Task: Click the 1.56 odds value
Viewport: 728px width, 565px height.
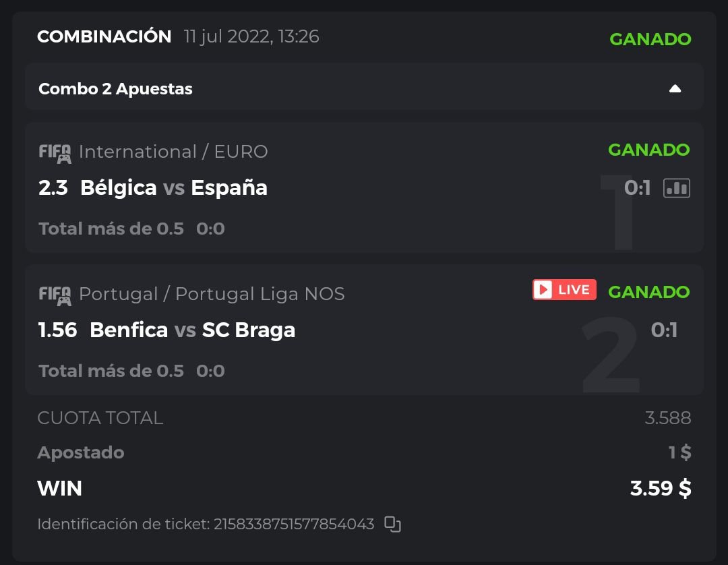Action: click(x=58, y=330)
